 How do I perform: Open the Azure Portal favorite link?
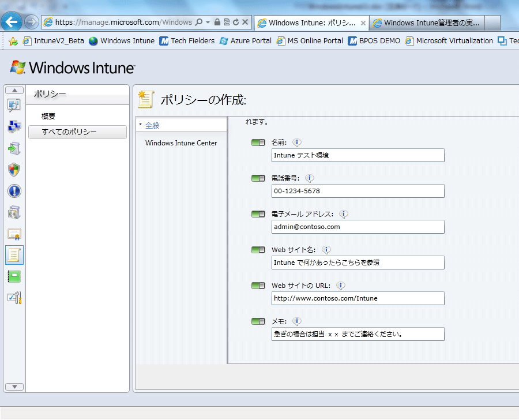pos(245,41)
